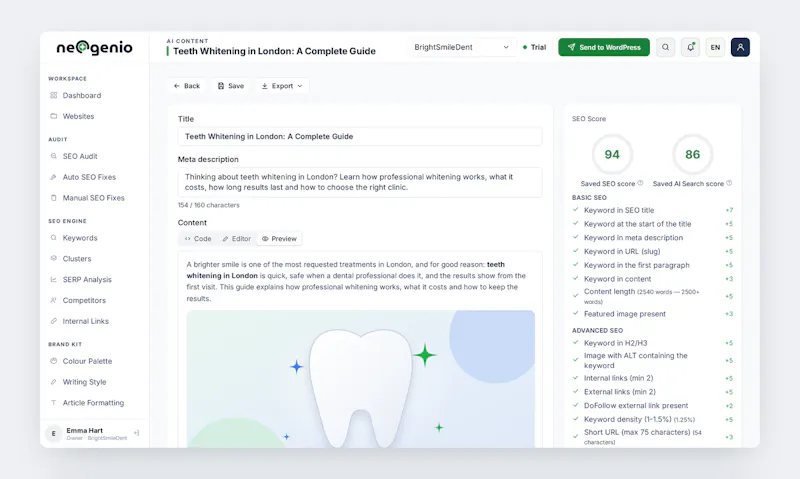Image resolution: width=800 pixels, height=479 pixels.
Task: Open SERP Analysis
Action: click(87, 280)
